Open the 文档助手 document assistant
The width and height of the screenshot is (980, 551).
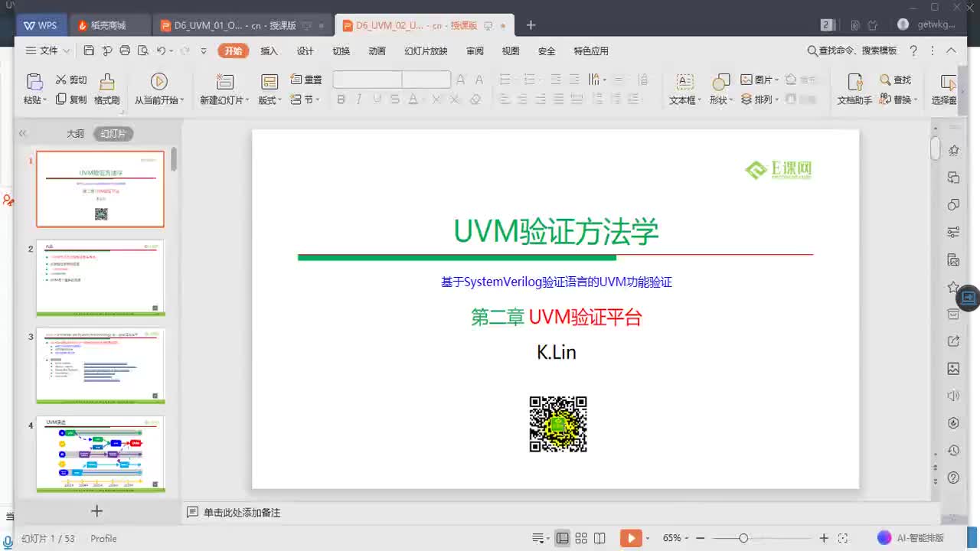(x=854, y=90)
